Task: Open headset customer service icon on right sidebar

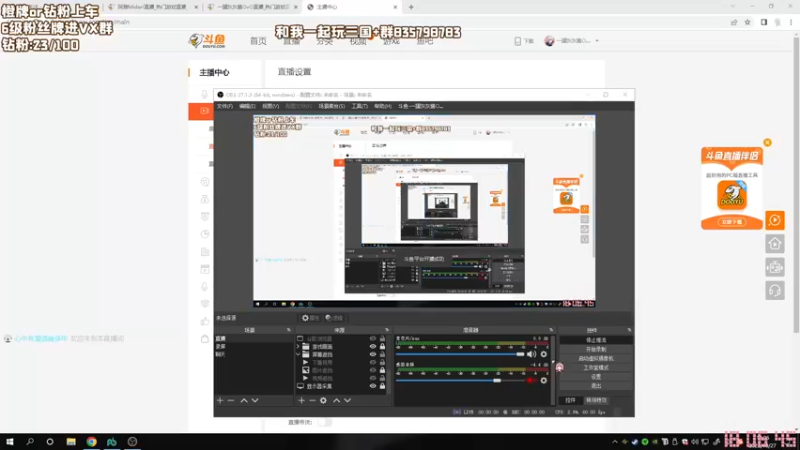Action: (774, 291)
